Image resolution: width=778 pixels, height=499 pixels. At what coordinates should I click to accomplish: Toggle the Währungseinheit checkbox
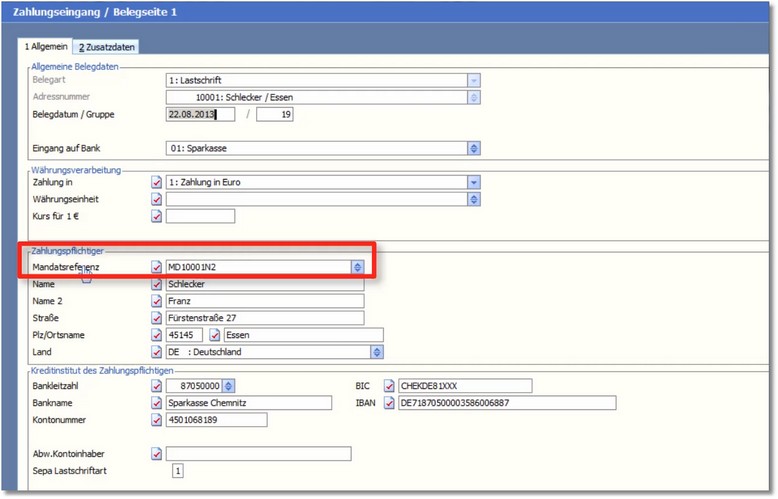[156, 199]
